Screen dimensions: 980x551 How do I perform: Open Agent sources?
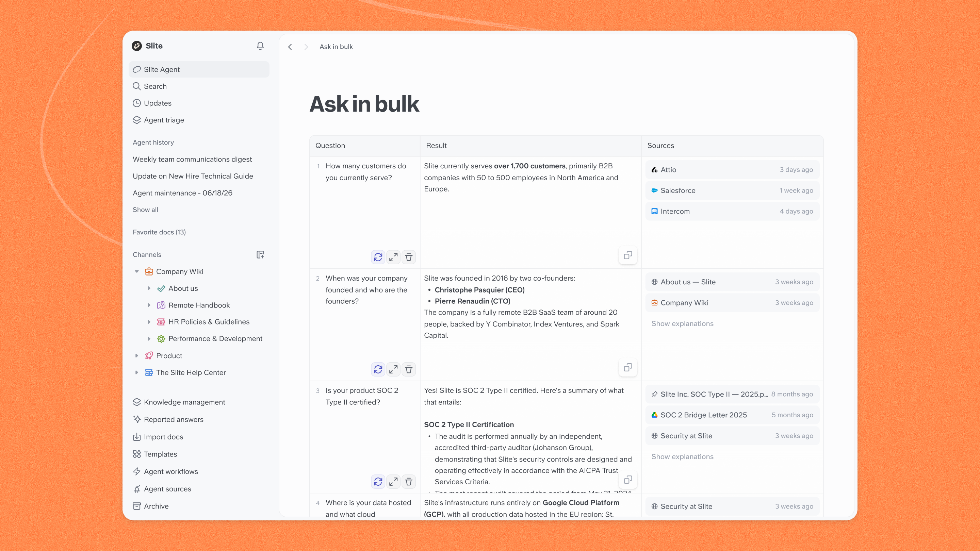(x=199, y=489)
